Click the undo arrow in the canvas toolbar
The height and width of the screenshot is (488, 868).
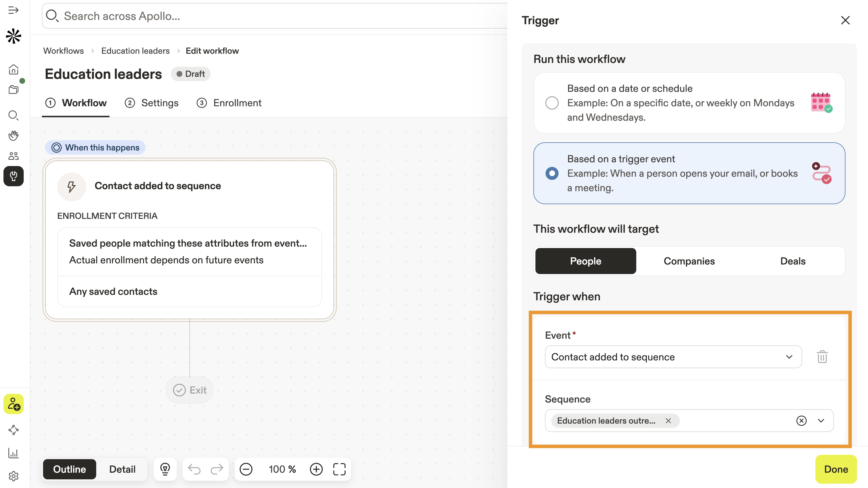pos(194,469)
